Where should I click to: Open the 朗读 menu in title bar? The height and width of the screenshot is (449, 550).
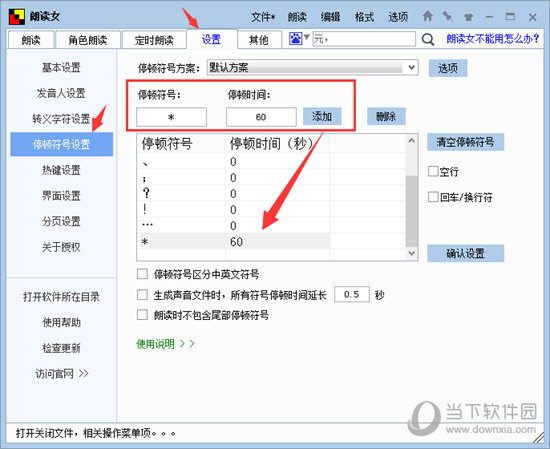pos(297,17)
